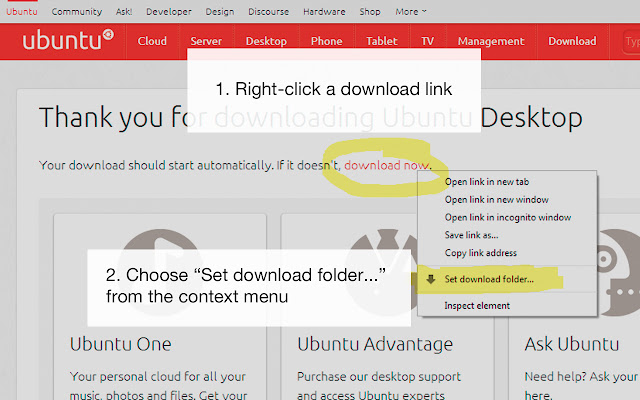
Task: Click the download arrow icon beside Set download folder
Action: click(x=431, y=279)
